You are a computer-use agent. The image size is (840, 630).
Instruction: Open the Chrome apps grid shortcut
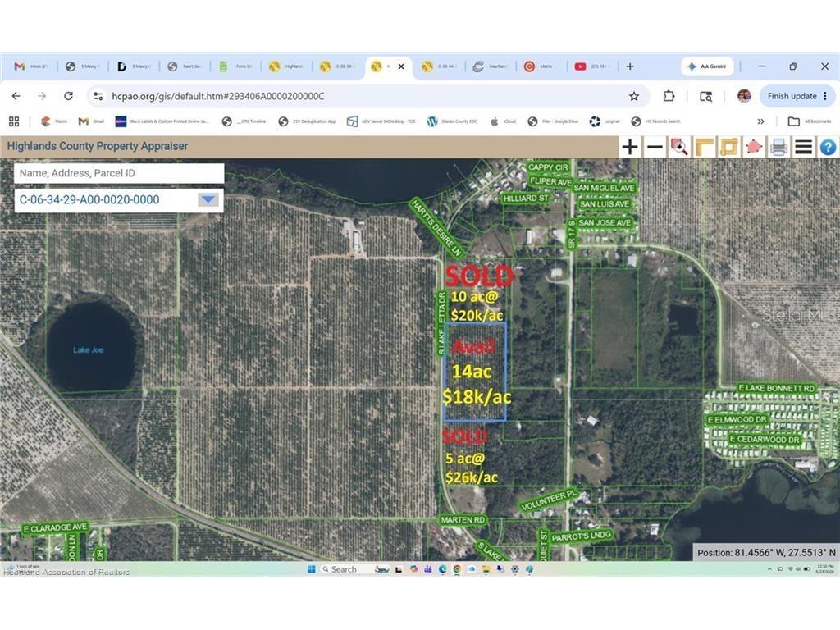(x=14, y=121)
